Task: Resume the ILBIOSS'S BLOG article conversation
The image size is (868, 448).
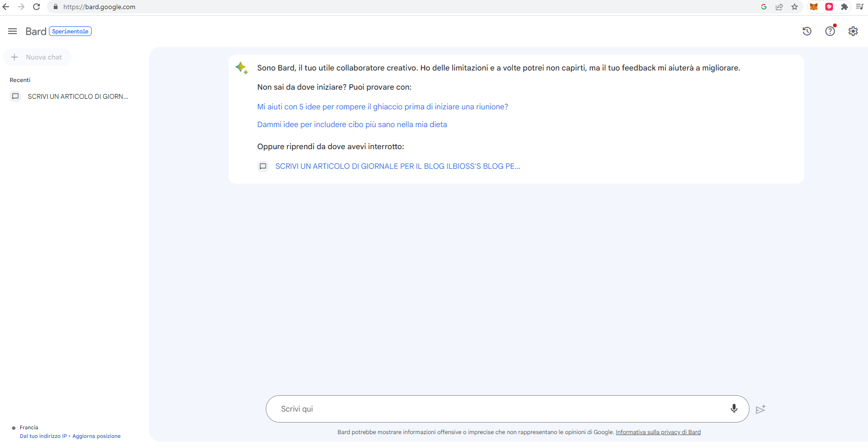Action: tap(397, 166)
